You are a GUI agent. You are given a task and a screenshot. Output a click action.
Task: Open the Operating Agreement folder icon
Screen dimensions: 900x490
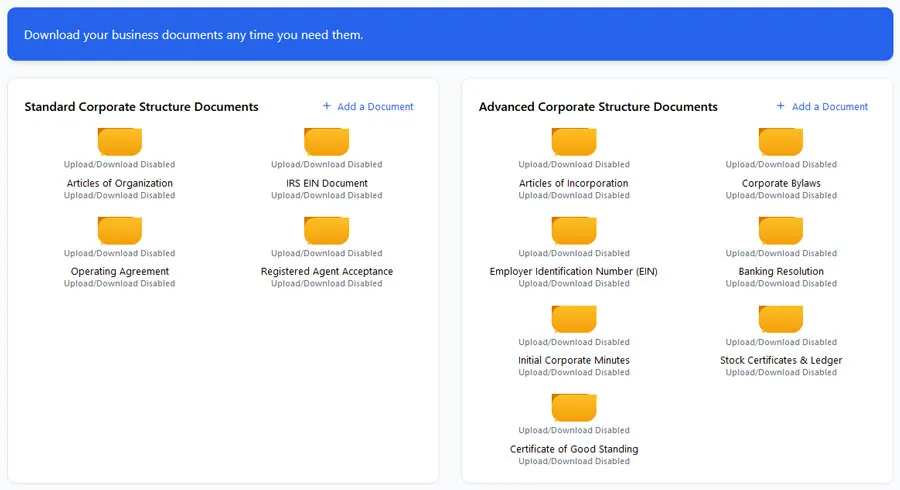click(x=119, y=231)
